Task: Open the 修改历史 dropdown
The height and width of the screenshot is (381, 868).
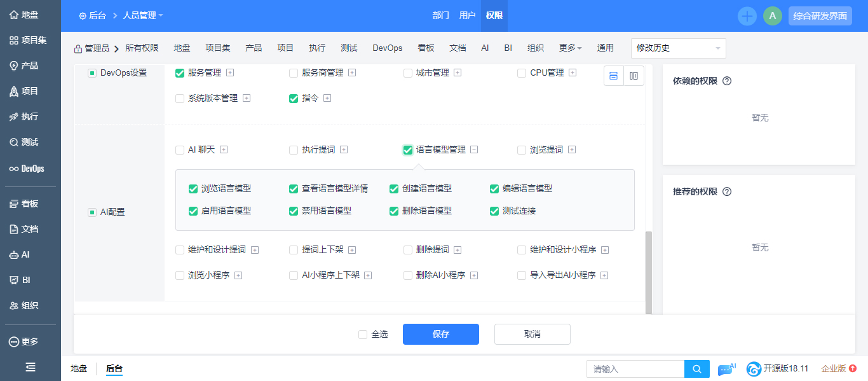Action: pos(679,48)
